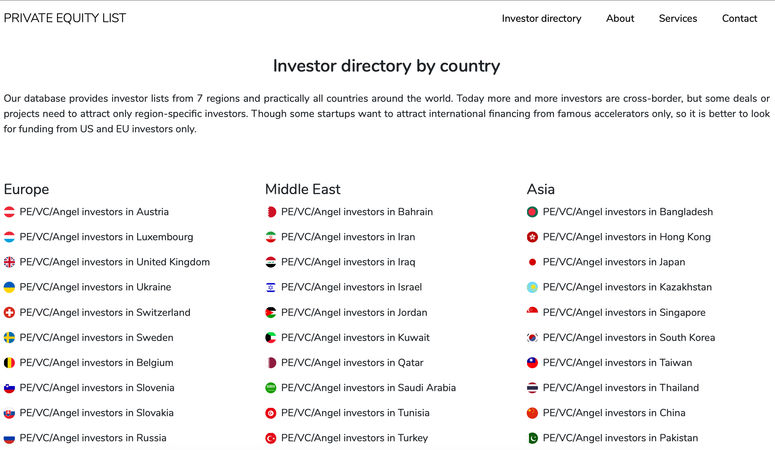Open investors in Belgium link
Viewport: 775px width, 450px height.
pyautogui.click(x=96, y=363)
